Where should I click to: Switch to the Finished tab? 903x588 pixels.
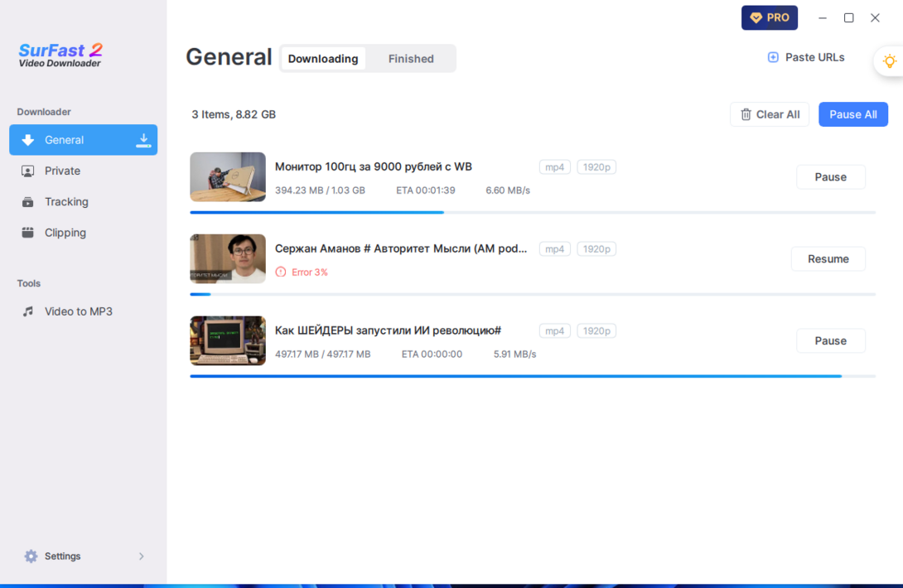pyautogui.click(x=411, y=59)
